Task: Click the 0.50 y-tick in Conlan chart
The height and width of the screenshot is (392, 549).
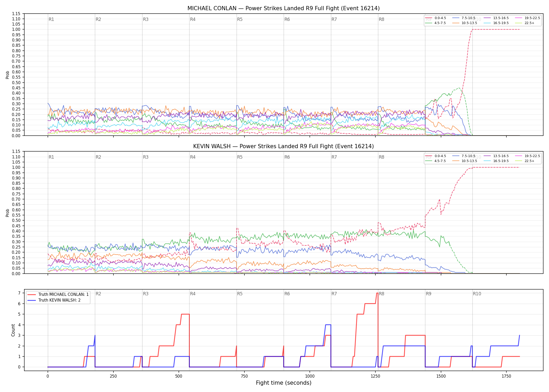Action: tap(16, 83)
